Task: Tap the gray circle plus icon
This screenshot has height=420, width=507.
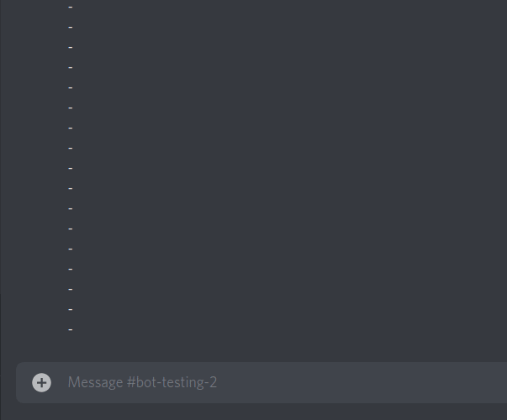Action: (41, 382)
